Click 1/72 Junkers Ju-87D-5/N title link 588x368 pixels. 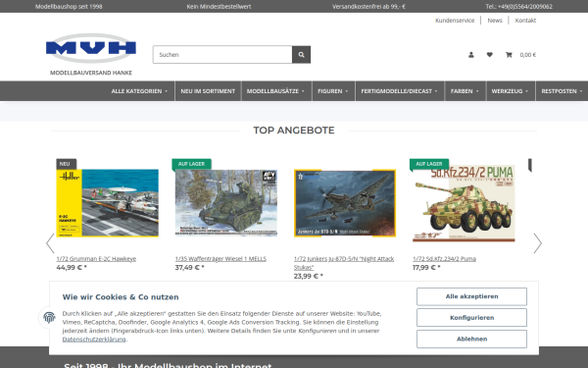(x=344, y=263)
